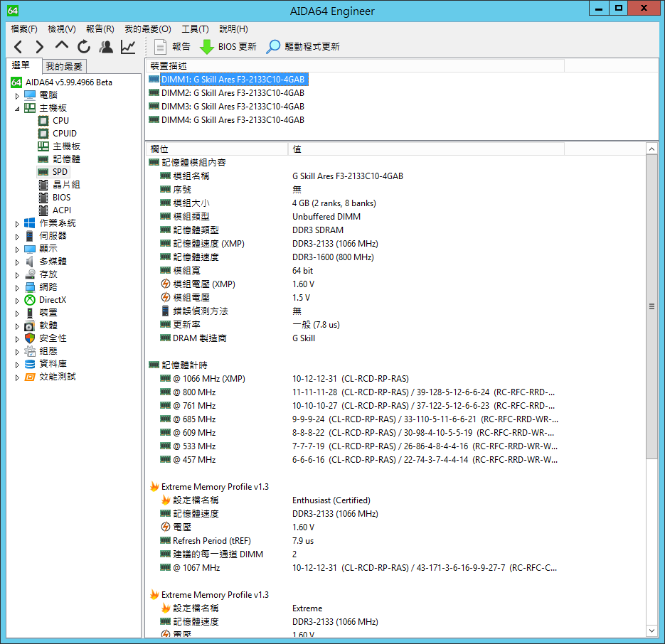The width and height of the screenshot is (665, 644).
Task: Click the BIOS chip icon in the tree
Action: [x=43, y=198]
